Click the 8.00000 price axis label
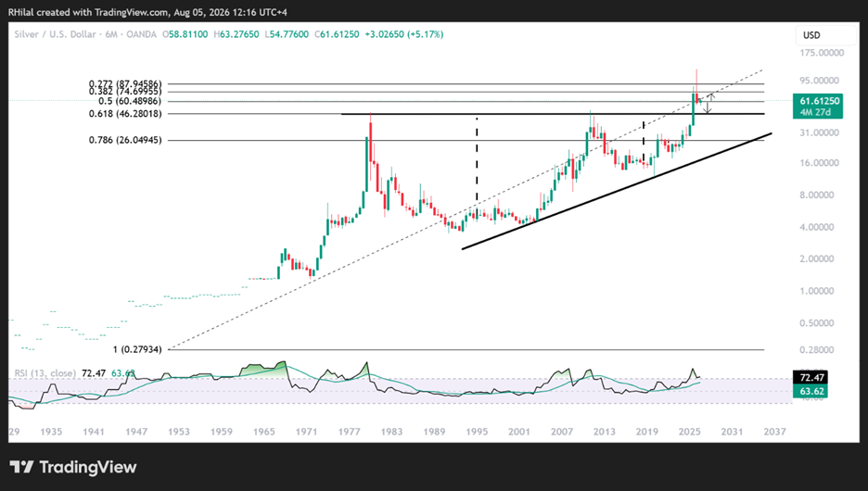This screenshot has width=868, height=491. 816,195
